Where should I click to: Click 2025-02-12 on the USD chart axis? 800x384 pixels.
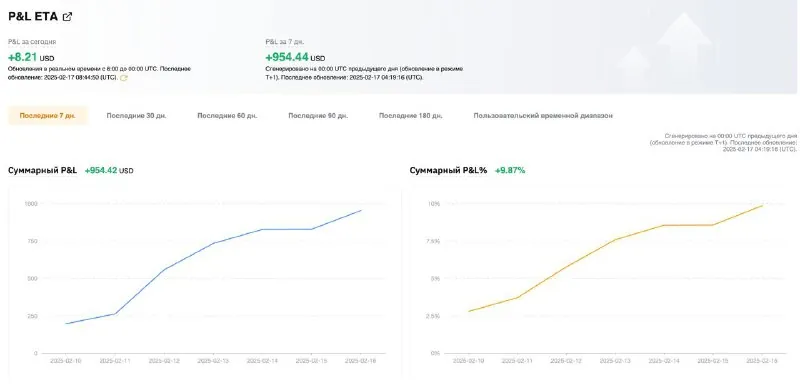[x=164, y=361]
